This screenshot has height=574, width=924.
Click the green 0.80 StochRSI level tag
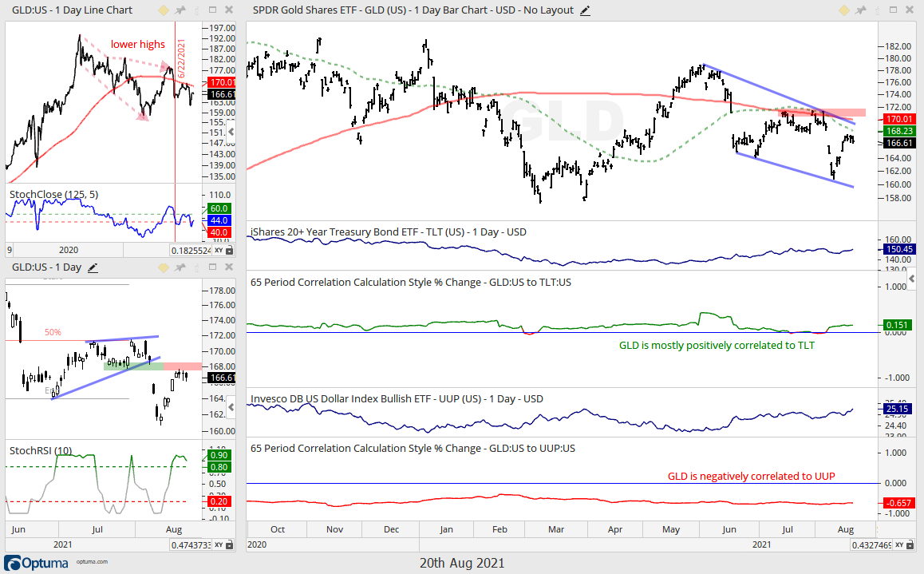(x=219, y=467)
